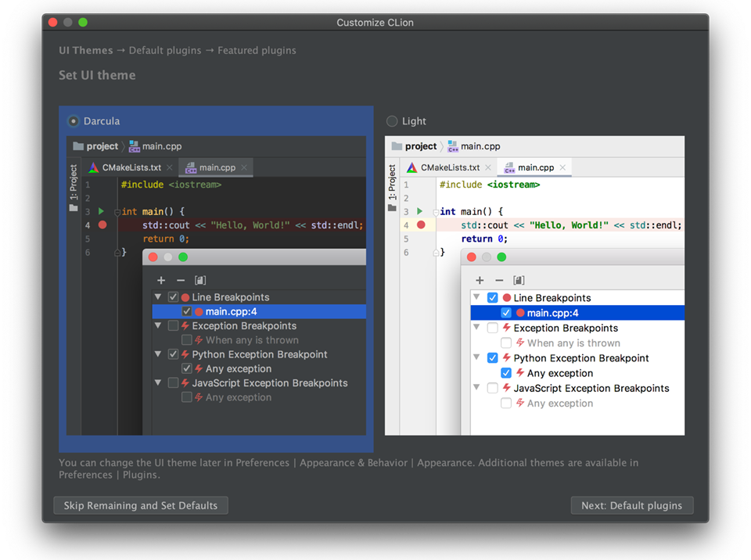Click the add breakpoint plus icon in Darcula preview
The width and height of the screenshot is (751, 560).
tap(161, 280)
